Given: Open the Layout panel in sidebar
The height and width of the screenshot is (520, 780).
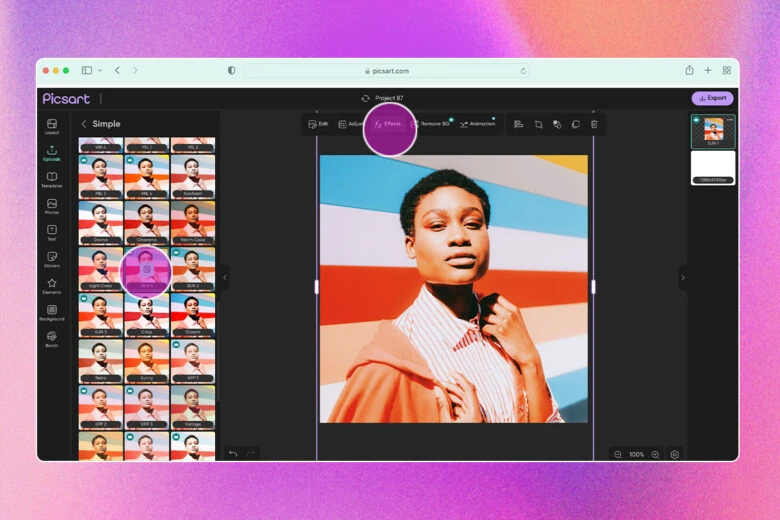Looking at the screenshot, I should point(52,126).
